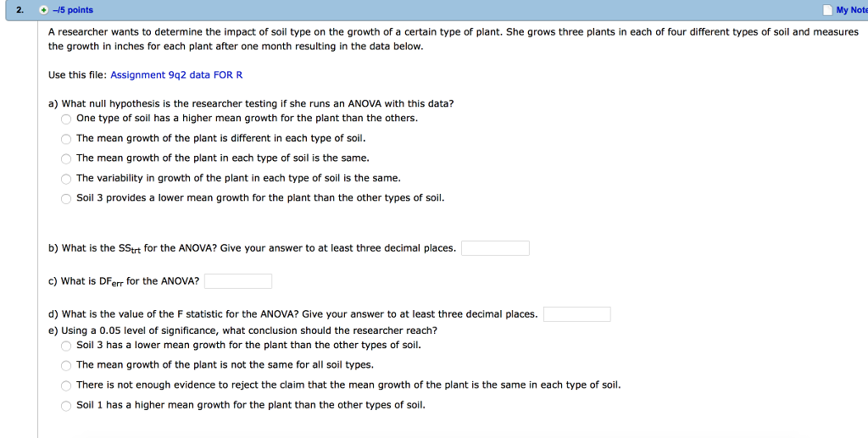This screenshot has width=868, height=438.
Task: Choose 'mean growth in each type of soil is the same'
Action: click(66, 158)
